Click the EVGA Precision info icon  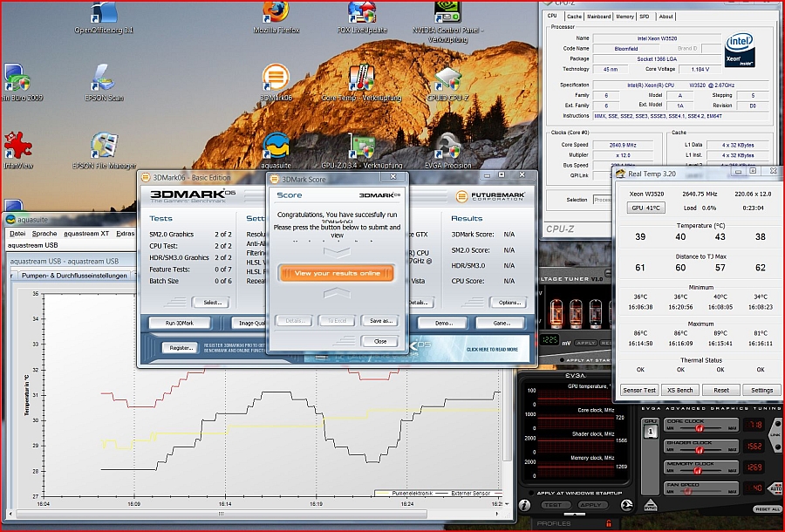[524, 506]
